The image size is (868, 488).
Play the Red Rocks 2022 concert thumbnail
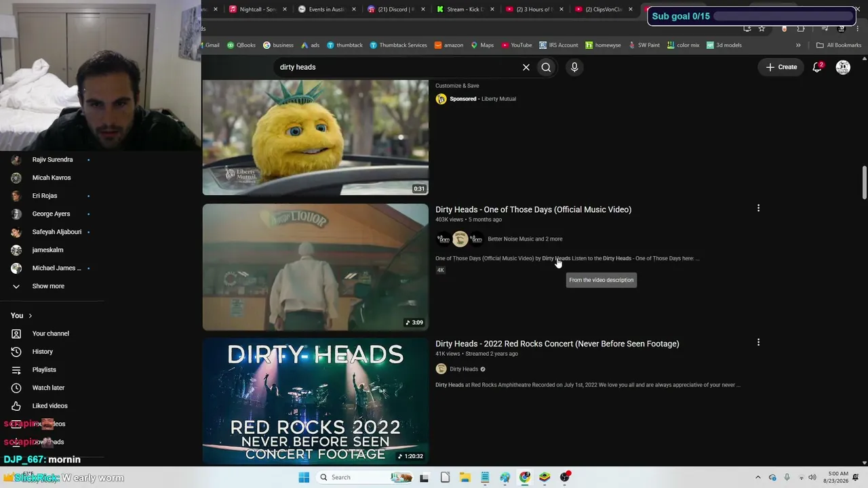click(x=315, y=401)
